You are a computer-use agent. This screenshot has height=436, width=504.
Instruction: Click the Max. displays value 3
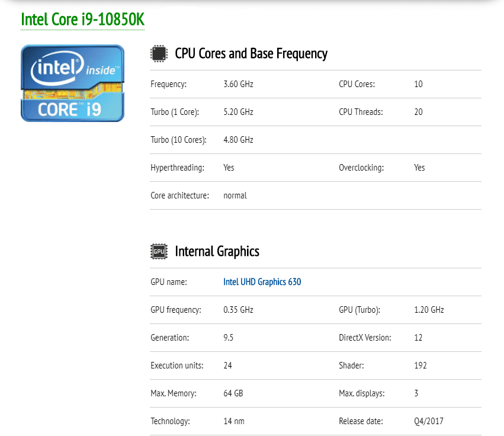pyautogui.click(x=416, y=393)
